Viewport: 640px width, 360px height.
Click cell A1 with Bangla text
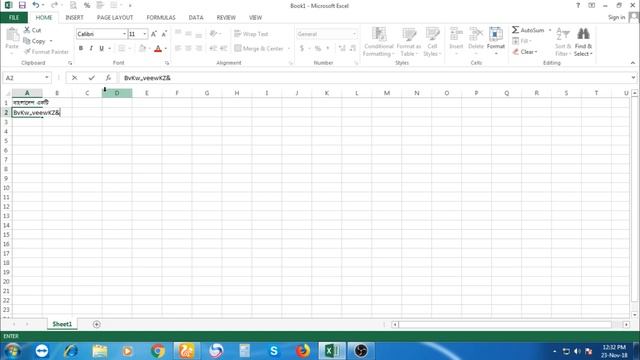27,102
